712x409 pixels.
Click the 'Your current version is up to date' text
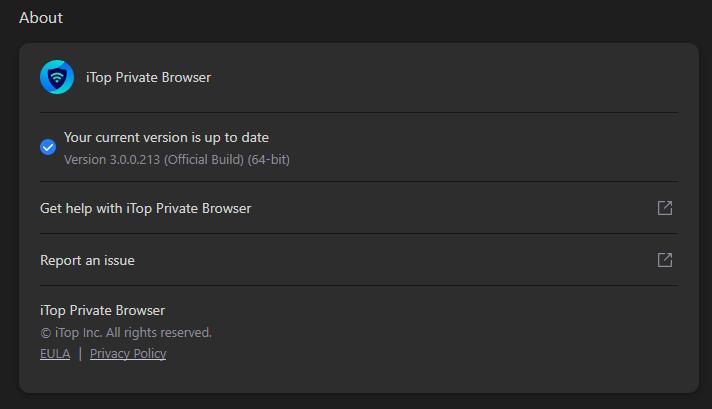click(166, 137)
